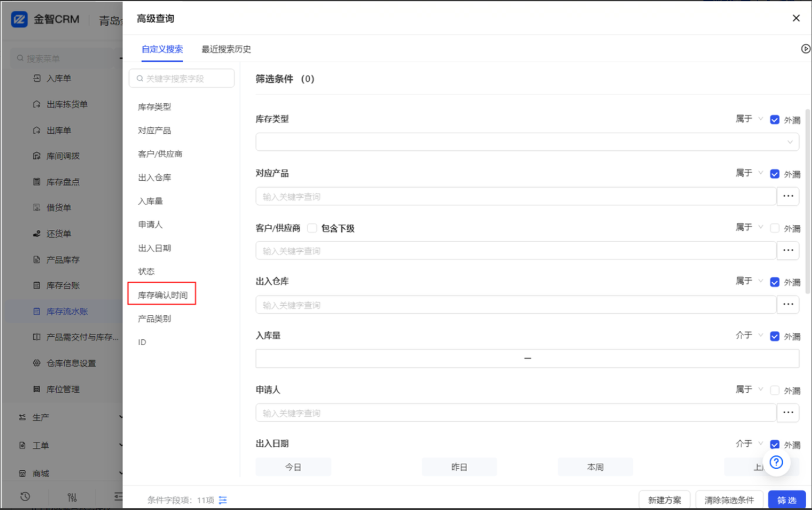Enable 外漏 checkbox for 客户/供应商
This screenshot has height=510, width=812.
(x=774, y=228)
